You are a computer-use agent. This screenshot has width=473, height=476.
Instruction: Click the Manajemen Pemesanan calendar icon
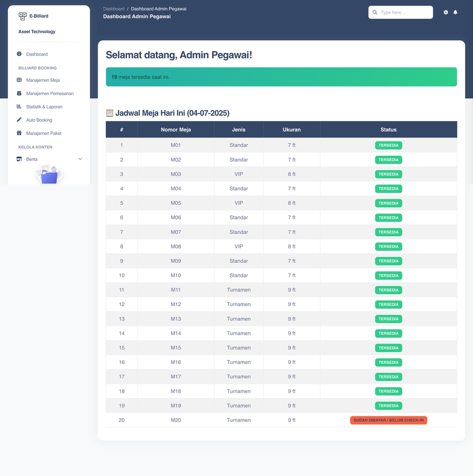pyautogui.click(x=19, y=93)
